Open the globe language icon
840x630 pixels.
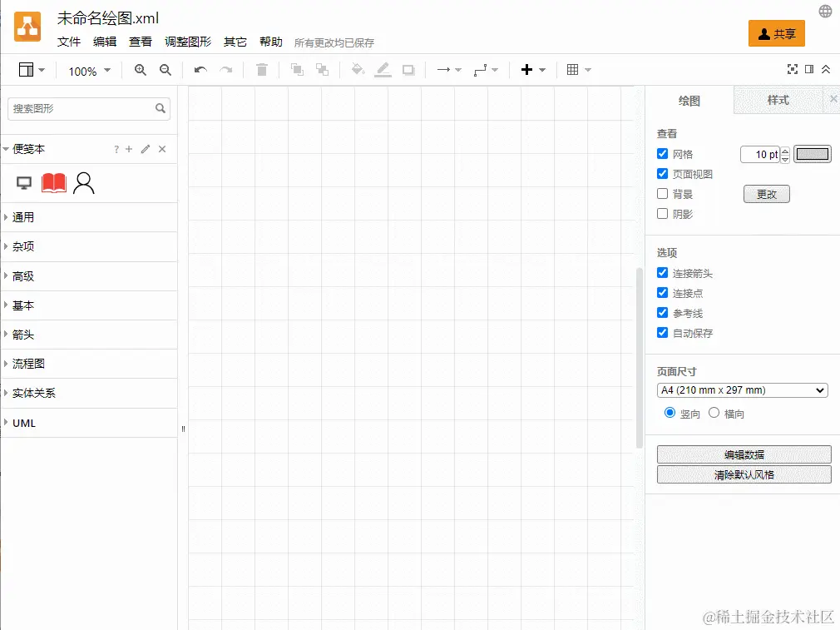click(825, 12)
